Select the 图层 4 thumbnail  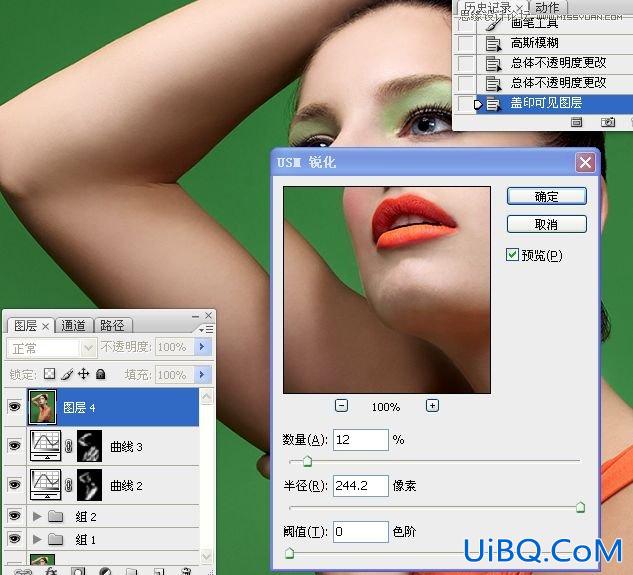[x=42, y=407]
